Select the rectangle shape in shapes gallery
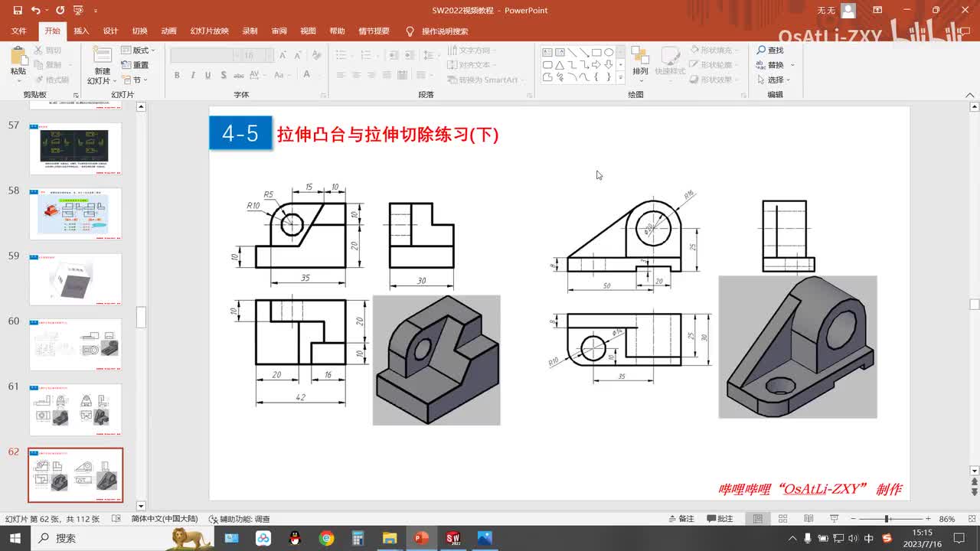 (596, 52)
